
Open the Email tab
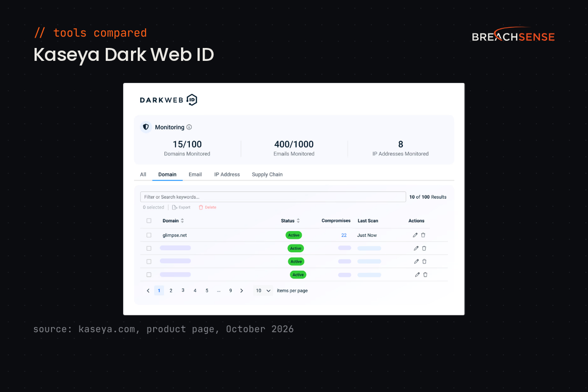click(195, 174)
